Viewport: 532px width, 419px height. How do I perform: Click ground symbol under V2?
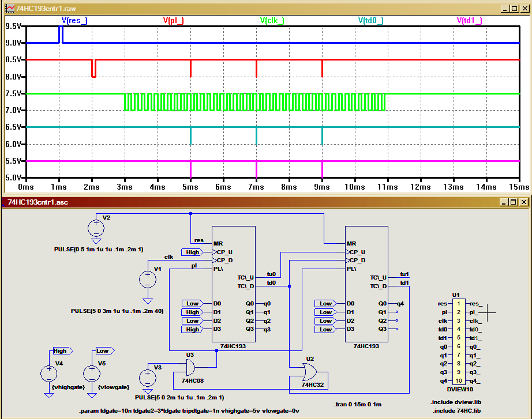pos(96,241)
